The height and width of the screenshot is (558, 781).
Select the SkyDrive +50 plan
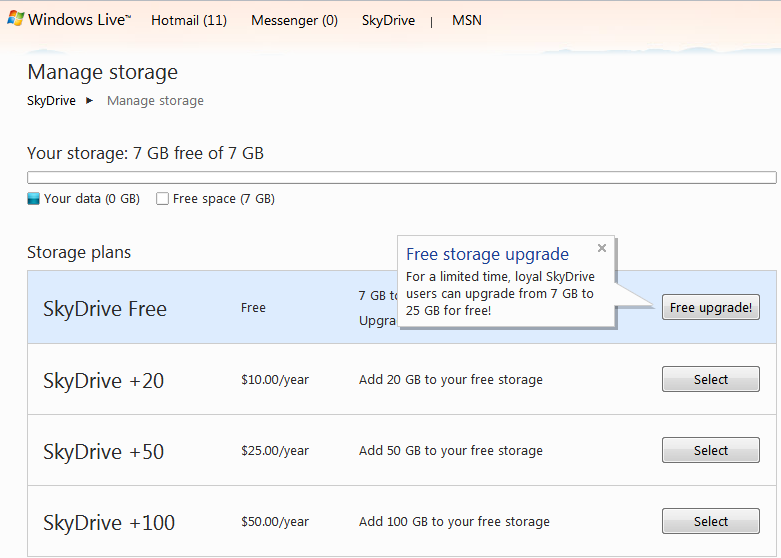coord(711,450)
